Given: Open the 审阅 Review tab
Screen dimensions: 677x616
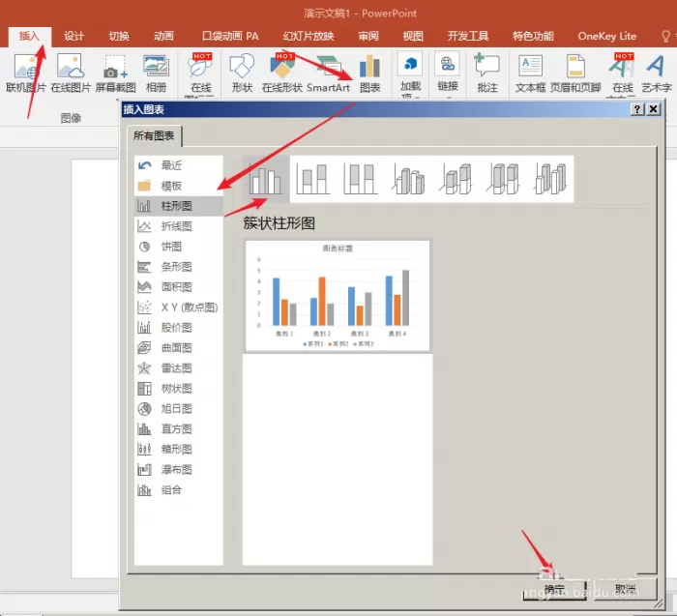Looking at the screenshot, I should click(368, 36).
